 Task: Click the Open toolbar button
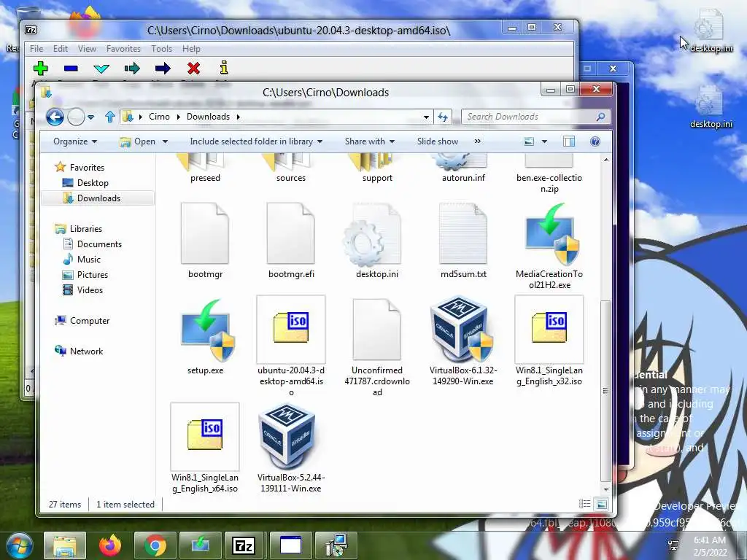138,141
